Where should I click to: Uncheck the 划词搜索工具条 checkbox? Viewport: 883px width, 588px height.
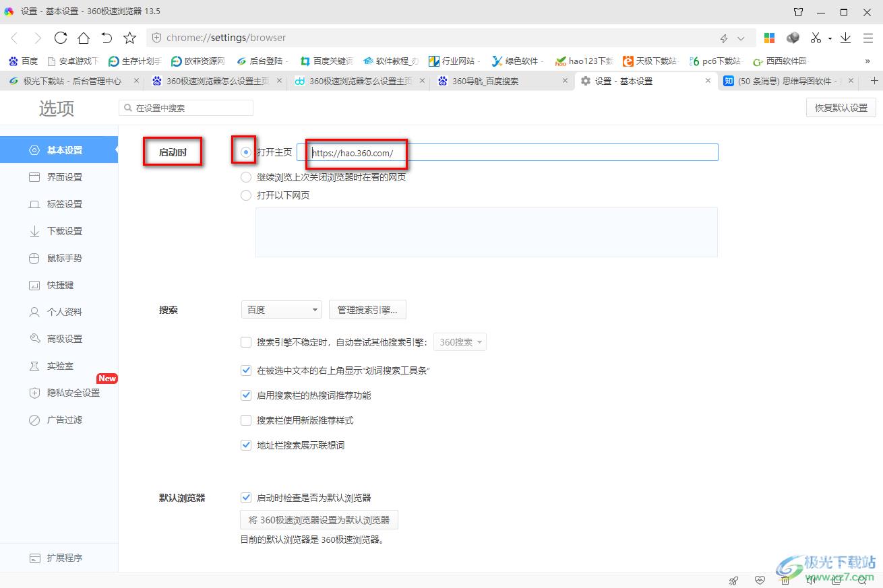pos(246,370)
